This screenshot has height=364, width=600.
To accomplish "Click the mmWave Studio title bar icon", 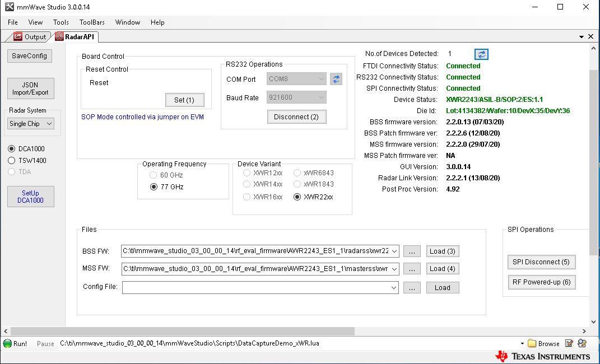I will point(9,7).
